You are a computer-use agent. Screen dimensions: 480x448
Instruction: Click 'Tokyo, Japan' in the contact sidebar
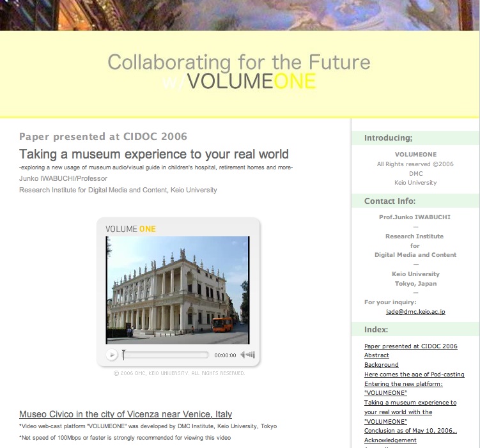click(415, 283)
